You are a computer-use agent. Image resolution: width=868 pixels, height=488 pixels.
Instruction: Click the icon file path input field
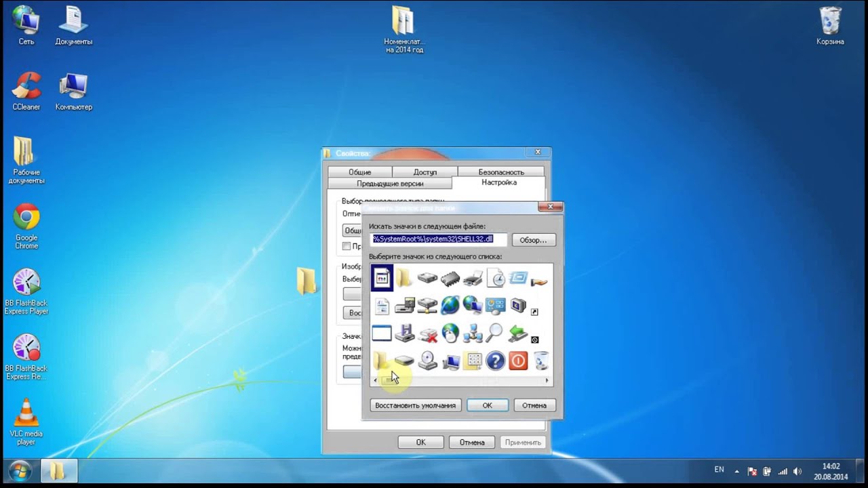click(438, 239)
